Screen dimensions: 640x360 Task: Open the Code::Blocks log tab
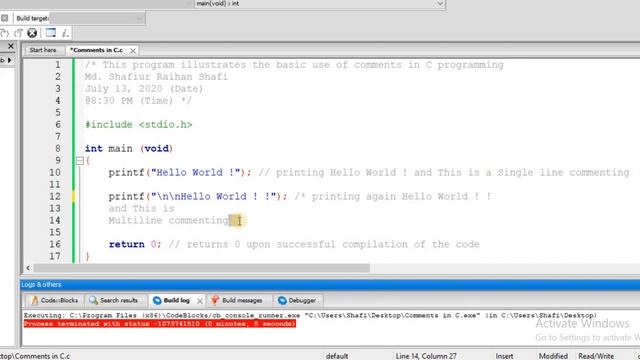[x=55, y=300]
